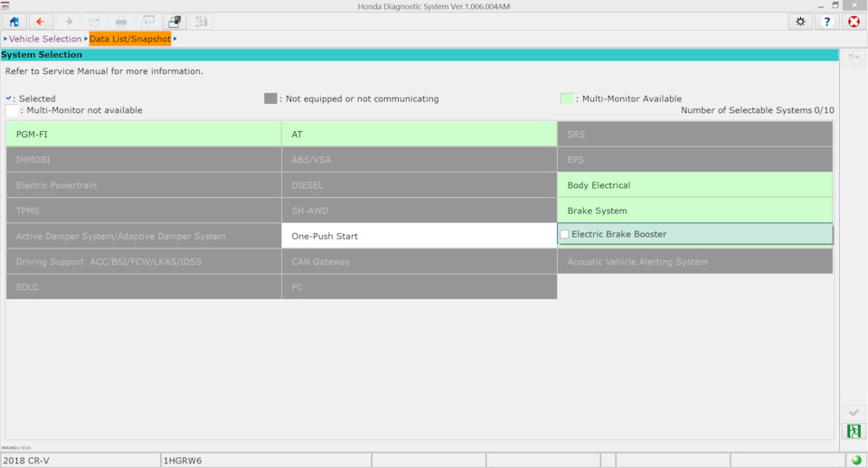Open help question mark icon
Image resolution: width=868 pixels, height=468 pixels.
pos(827,22)
